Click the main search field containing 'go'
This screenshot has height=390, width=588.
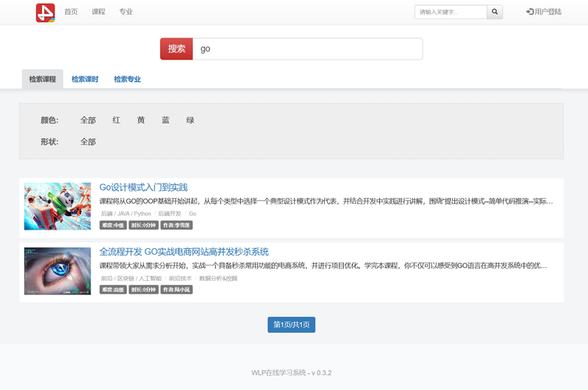click(x=307, y=49)
